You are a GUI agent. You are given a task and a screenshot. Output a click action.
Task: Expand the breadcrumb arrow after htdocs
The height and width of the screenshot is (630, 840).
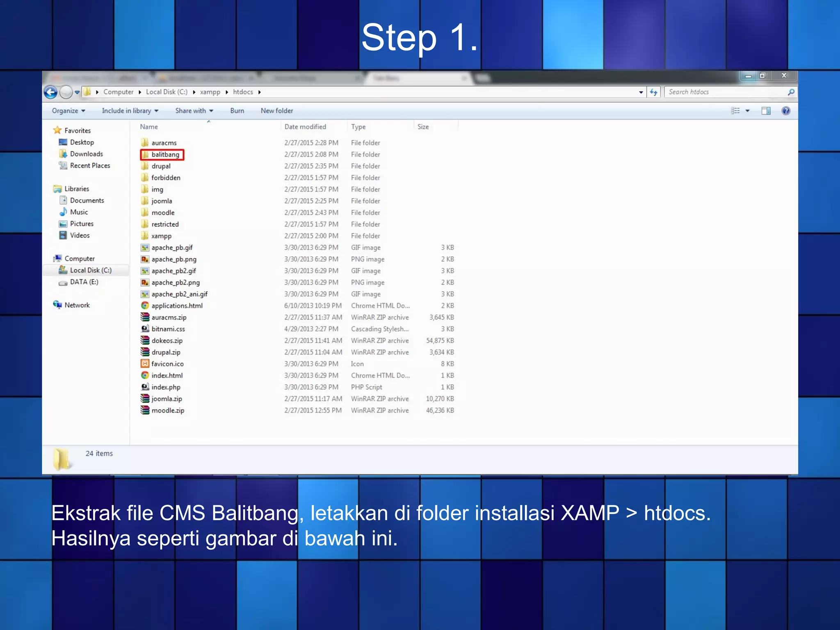[260, 92]
